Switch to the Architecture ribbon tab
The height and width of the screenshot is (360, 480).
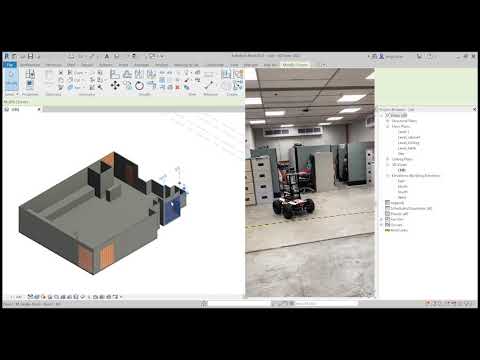tap(30, 65)
